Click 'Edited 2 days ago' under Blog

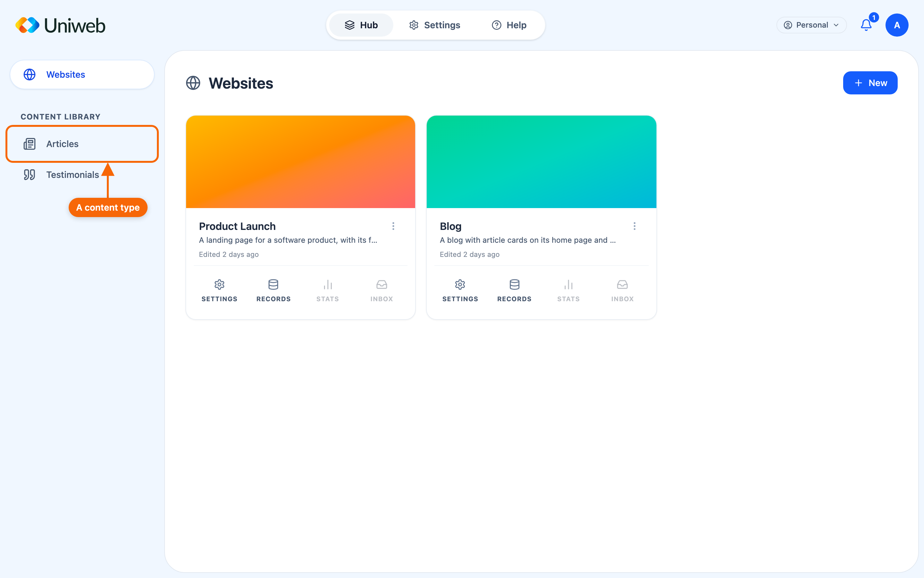(469, 254)
